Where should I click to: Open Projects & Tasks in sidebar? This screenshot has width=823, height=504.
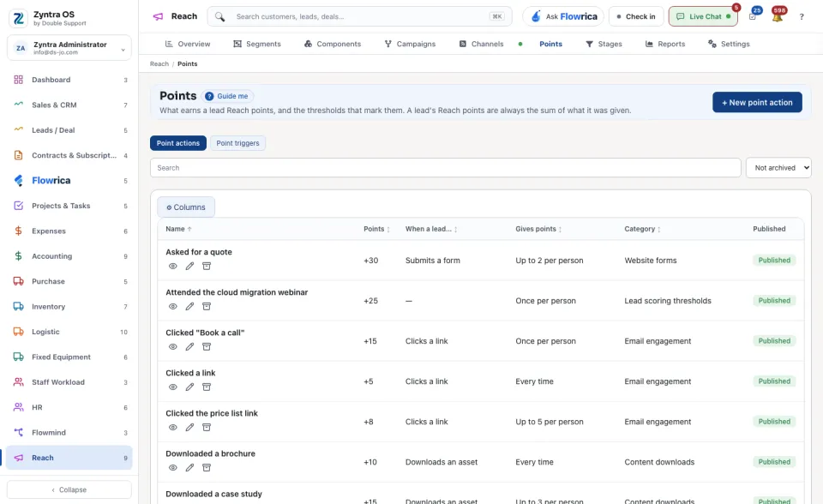click(69, 206)
